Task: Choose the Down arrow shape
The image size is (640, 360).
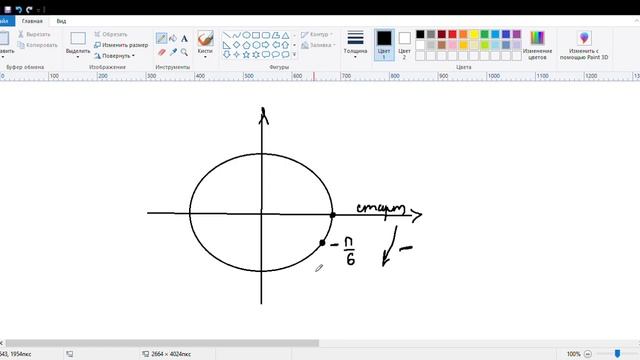Action: tap(227, 54)
